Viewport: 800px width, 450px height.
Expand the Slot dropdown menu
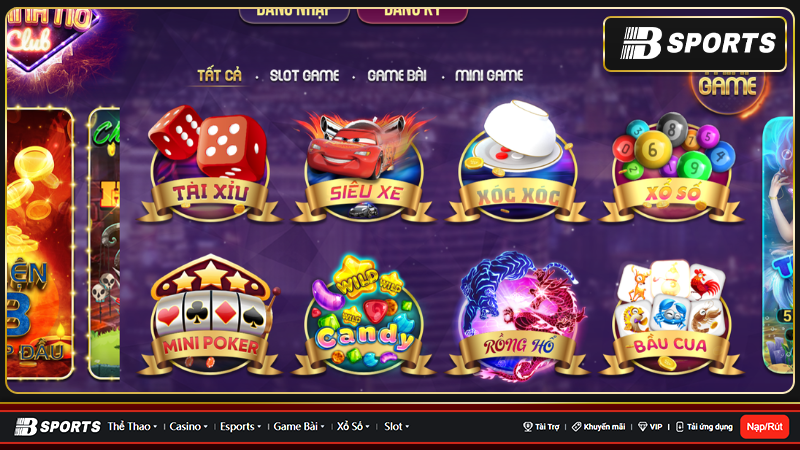pyautogui.click(x=396, y=427)
